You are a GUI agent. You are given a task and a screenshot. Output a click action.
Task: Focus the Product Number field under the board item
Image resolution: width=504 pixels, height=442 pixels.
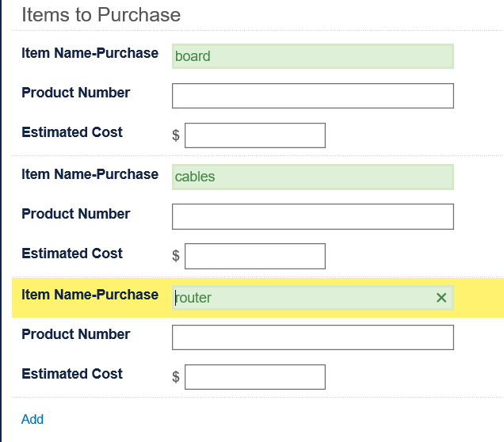click(312, 96)
